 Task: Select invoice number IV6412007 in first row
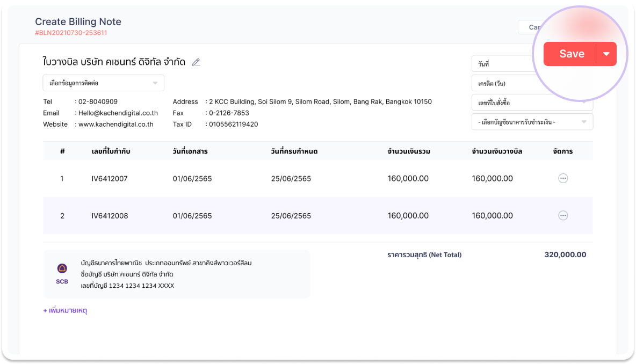pyautogui.click(x=110, y=179)
